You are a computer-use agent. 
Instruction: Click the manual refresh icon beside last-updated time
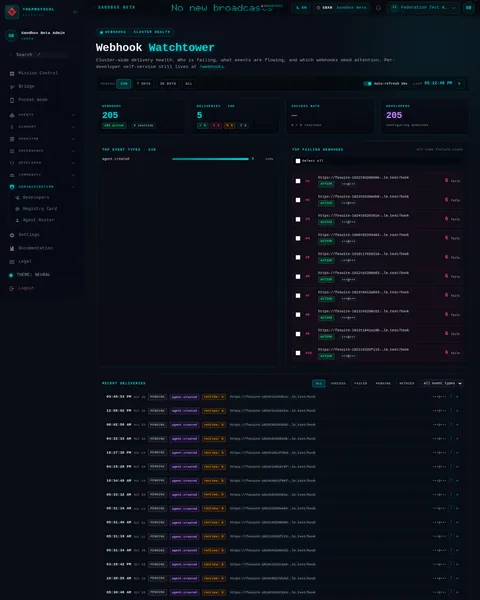[460, 83]
